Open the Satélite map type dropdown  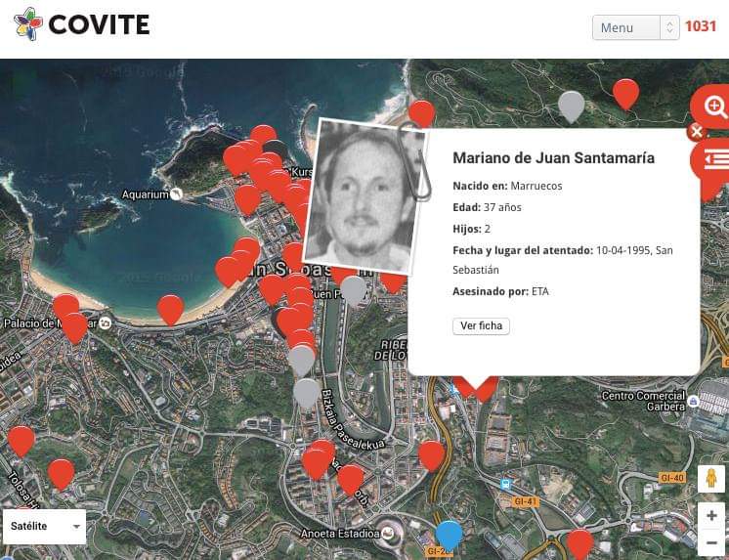tap(45, 527)
